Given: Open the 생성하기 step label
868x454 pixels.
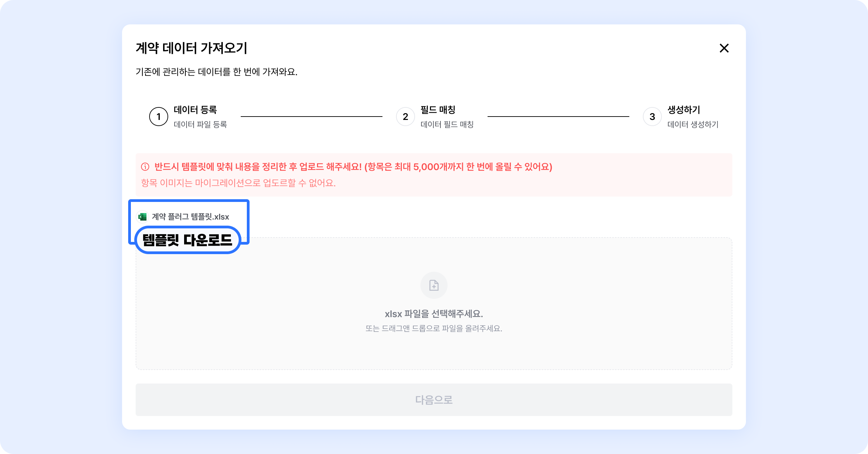Looking at the screenshot, I should coord(684,110).
